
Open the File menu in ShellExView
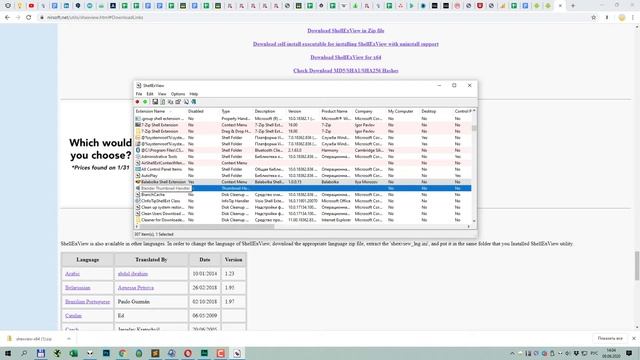[x=139, y=94]
